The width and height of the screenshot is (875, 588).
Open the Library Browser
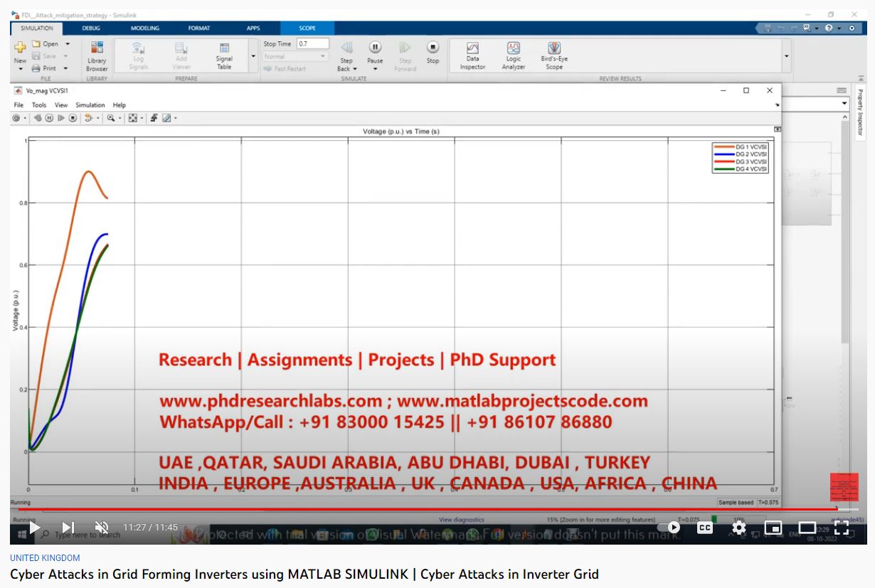click(97, 54)
